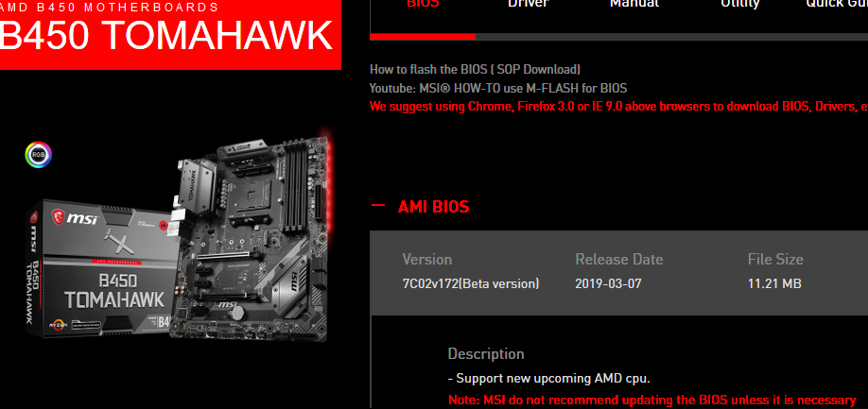This screenshot has height=409, width=868.
Task: Expand the AMI BIOS heading
Action: pos(433,207)
